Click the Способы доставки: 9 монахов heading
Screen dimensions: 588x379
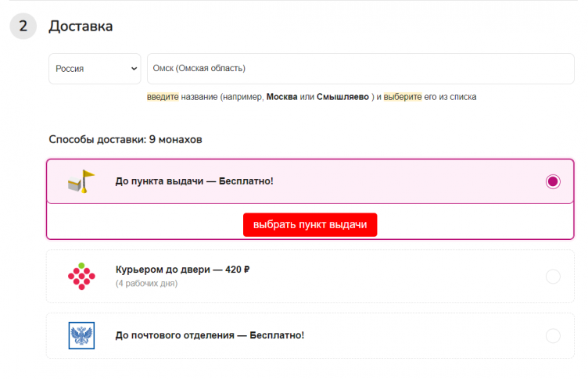[x=125, y=139]
